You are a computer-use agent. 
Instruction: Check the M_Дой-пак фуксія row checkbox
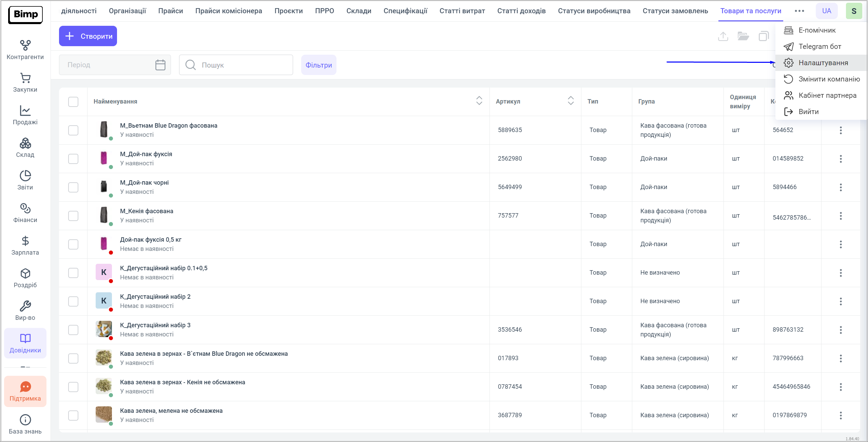pos(73,159)
